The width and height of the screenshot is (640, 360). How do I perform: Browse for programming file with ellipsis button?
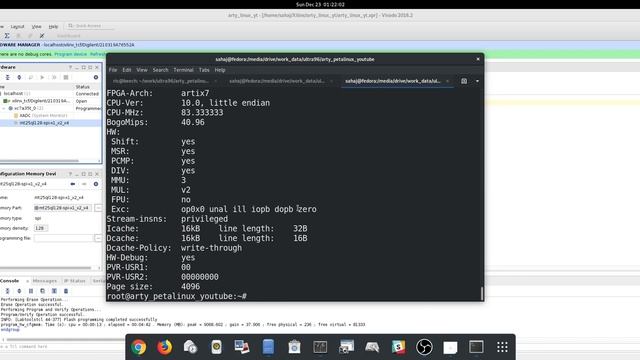pos(98,238)
